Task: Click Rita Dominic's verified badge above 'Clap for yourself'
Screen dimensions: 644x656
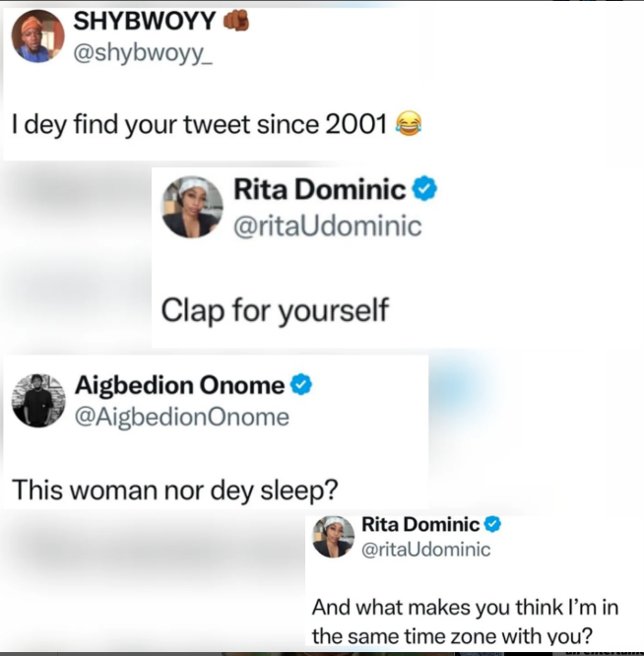Action: click(x=424, y=187)
